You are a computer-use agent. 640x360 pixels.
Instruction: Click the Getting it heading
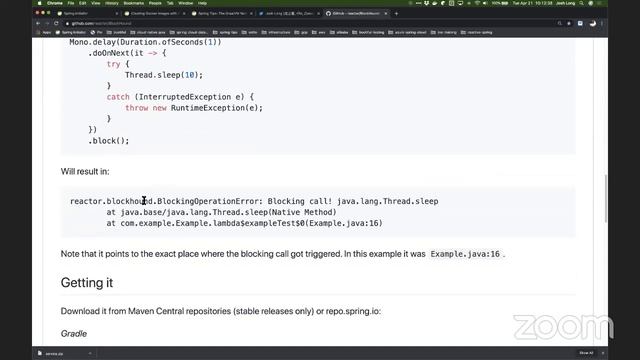tap(87, 282)
